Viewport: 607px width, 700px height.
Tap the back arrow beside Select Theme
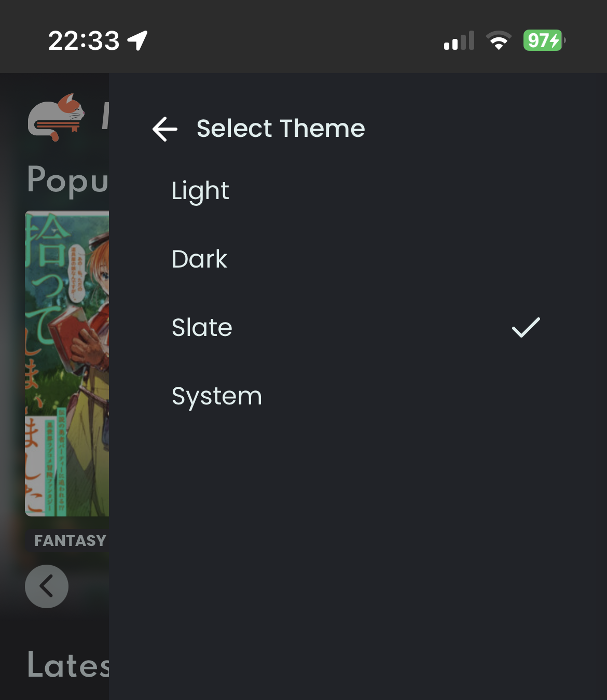(165, 129)
